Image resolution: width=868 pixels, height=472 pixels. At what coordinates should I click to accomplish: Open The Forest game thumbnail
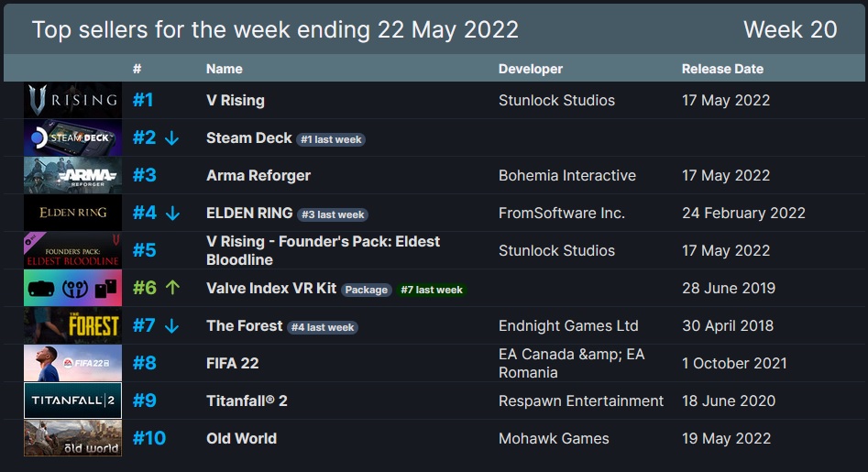[x=72, y=326]
